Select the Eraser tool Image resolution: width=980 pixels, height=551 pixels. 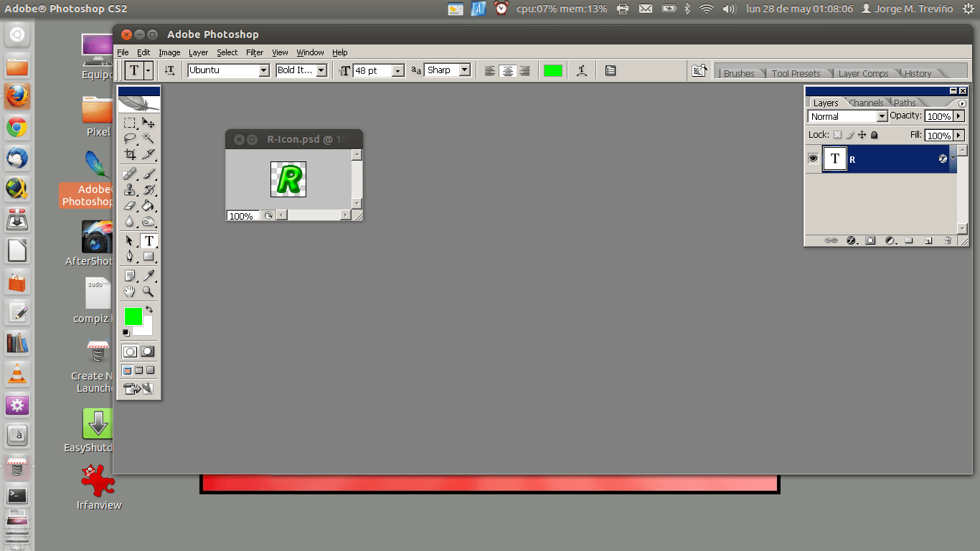(130, 206)
